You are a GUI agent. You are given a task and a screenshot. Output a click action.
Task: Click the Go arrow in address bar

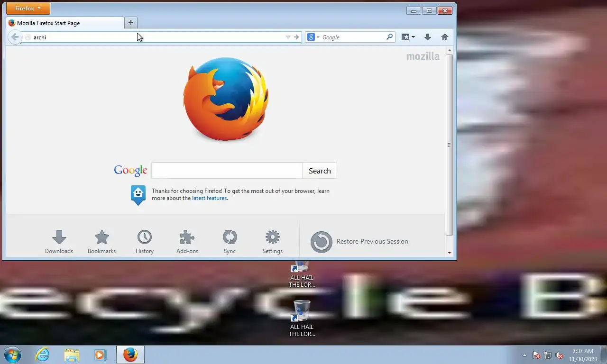click(296, 37)
